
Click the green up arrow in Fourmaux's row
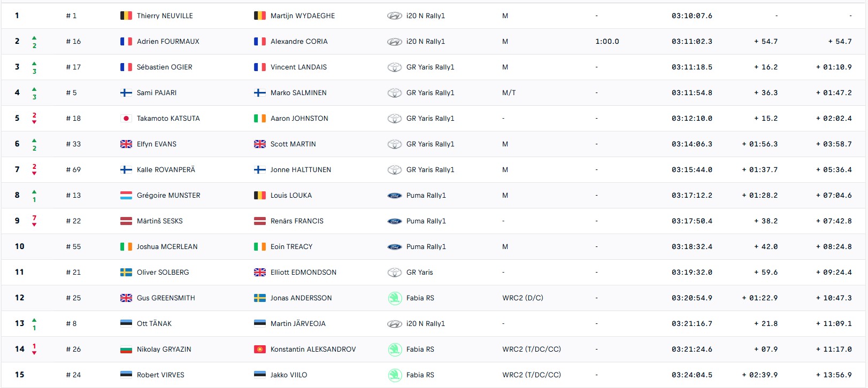pos(34,38)
